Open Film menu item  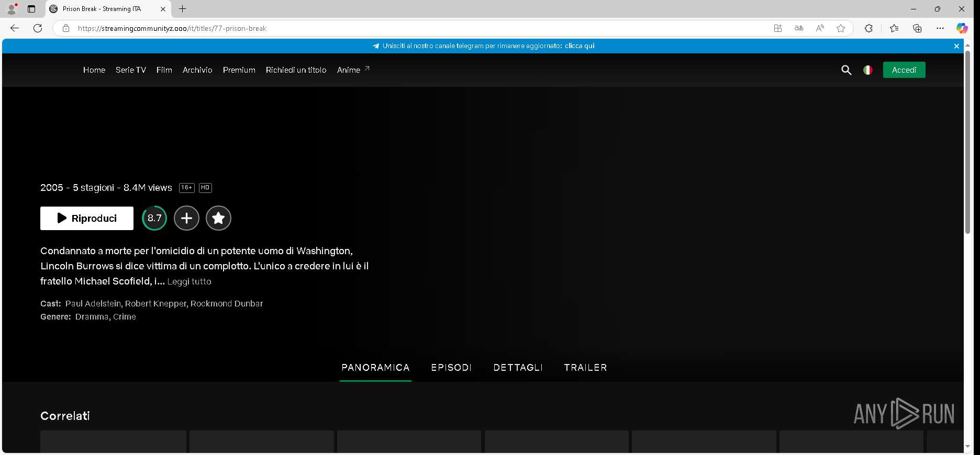164,70
